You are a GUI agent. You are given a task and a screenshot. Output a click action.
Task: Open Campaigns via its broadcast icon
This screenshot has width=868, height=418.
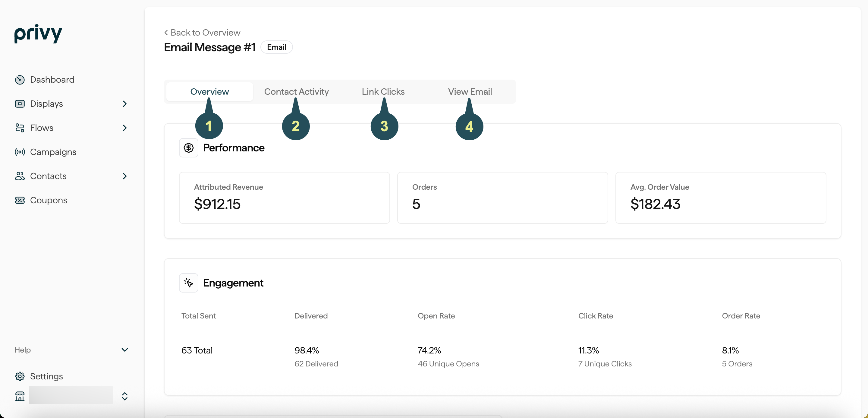(20, 152)
